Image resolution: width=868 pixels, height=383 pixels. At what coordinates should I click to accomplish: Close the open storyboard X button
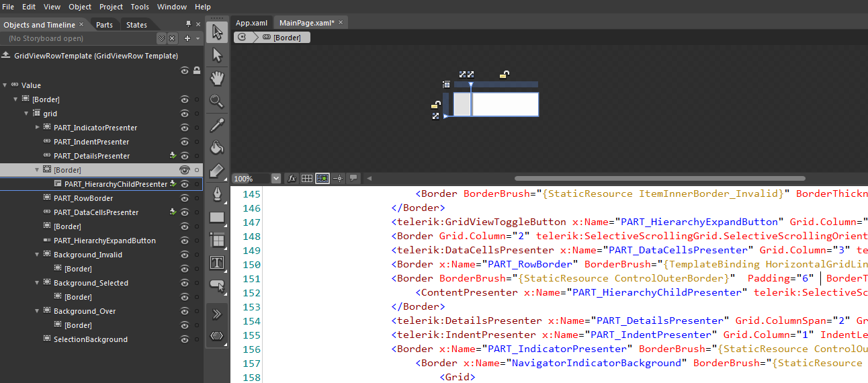[172, 38]
